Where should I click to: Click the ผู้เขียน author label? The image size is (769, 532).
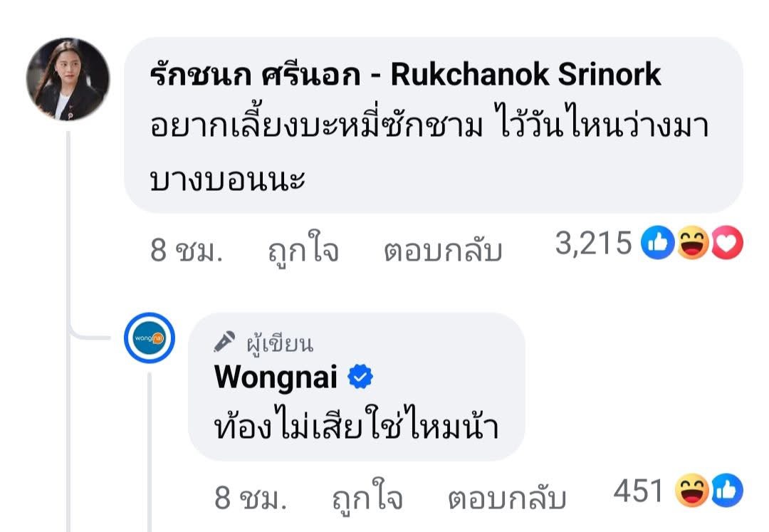click(280, 343)
